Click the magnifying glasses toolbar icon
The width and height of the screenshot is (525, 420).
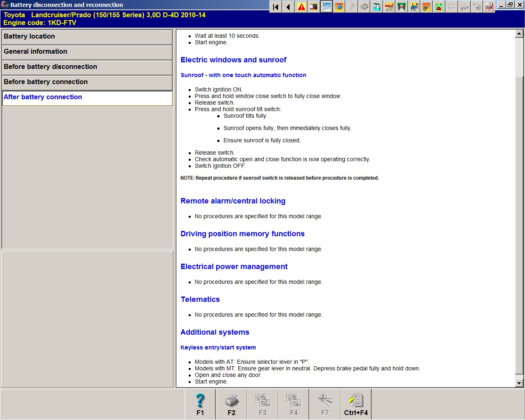[x=377, y=7]
